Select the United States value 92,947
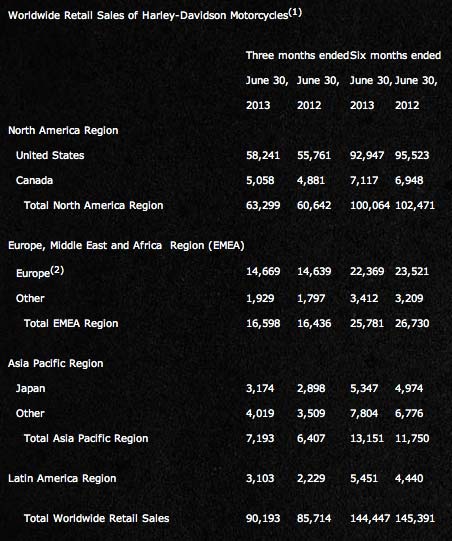Image resolution: width=452 pixels, height=541 pixels. 367,155
